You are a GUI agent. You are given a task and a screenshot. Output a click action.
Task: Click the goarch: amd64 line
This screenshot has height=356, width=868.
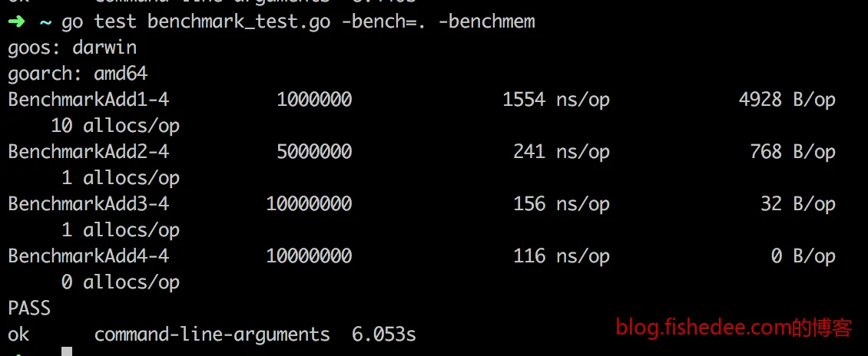click(78, 74)
